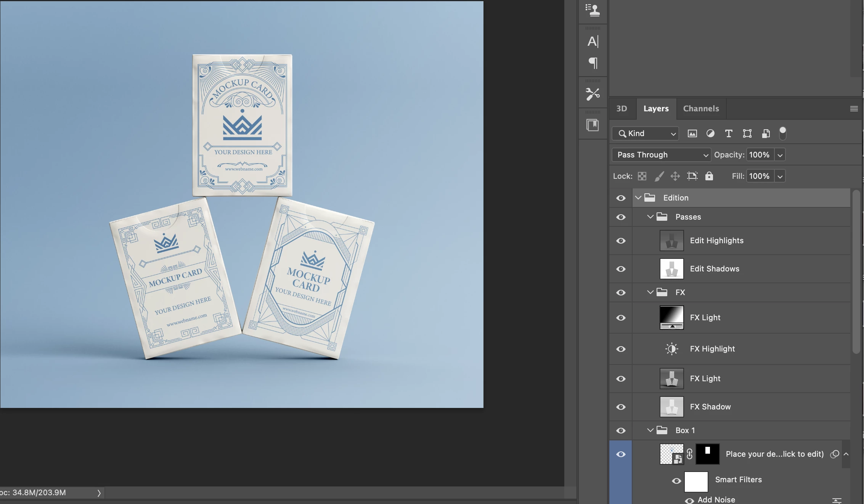
Task: Turn off layer filtering toggle switch
Action: pos(782,133)
